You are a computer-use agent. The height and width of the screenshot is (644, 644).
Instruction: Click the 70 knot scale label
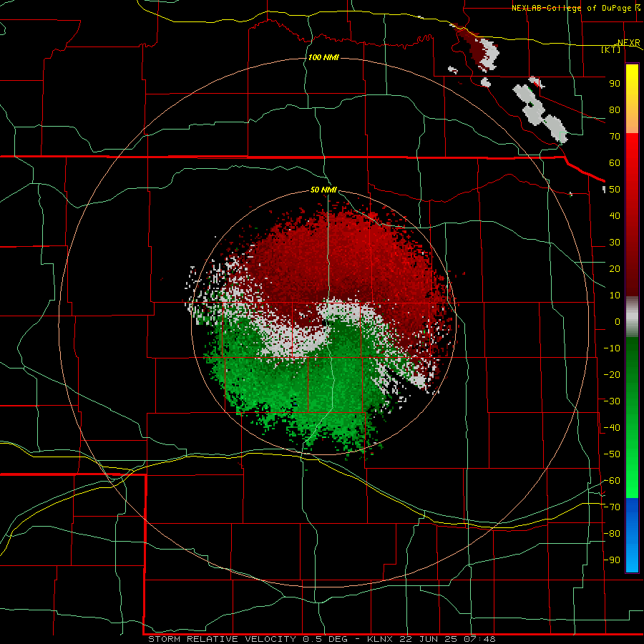pyautogui.click(x=615, y=137)
